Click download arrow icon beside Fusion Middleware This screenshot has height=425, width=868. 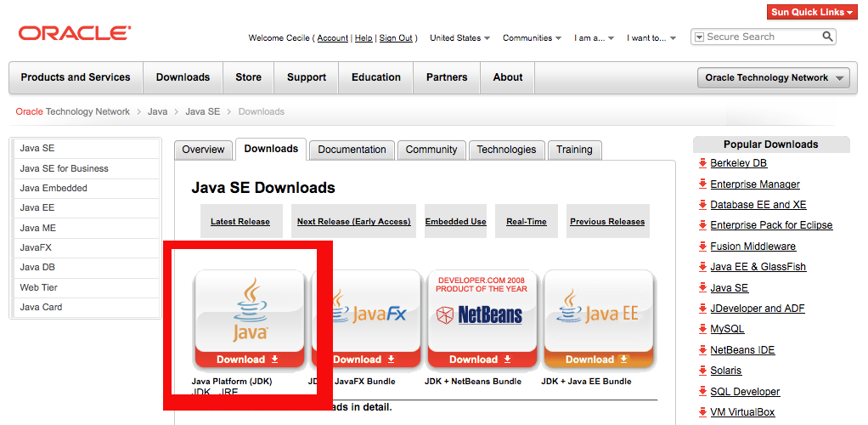(702, 246)
